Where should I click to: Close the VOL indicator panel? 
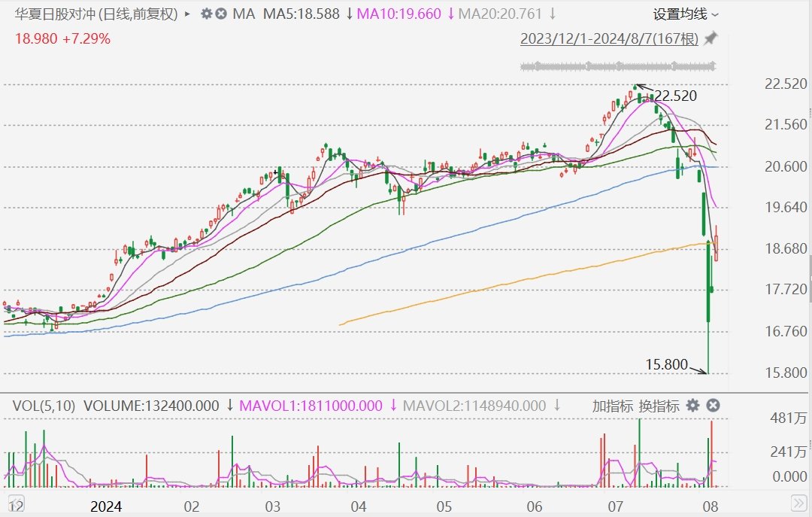pyautogui.click(x=713, y=406)
